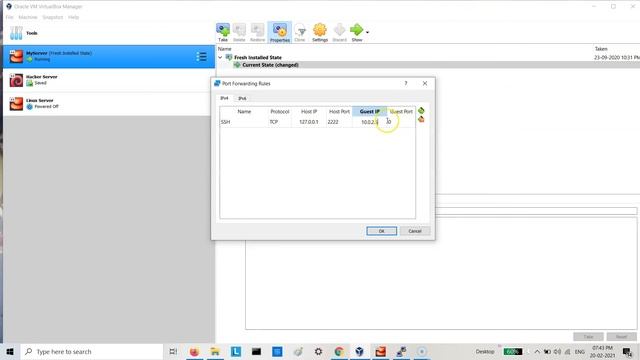Remove the selected port forwarding rule
The height and width of the screenshot is (360, 640).
(421, 119)
